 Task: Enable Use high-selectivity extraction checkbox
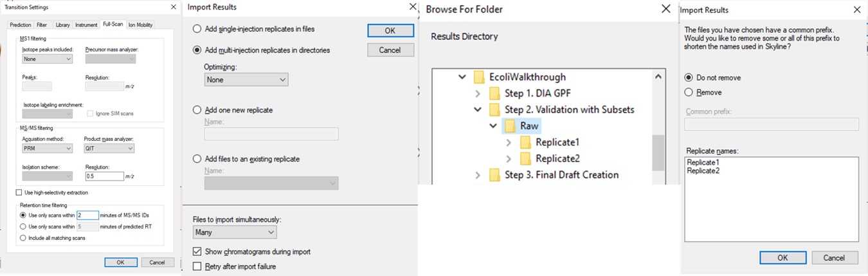[x=19, y=192]
